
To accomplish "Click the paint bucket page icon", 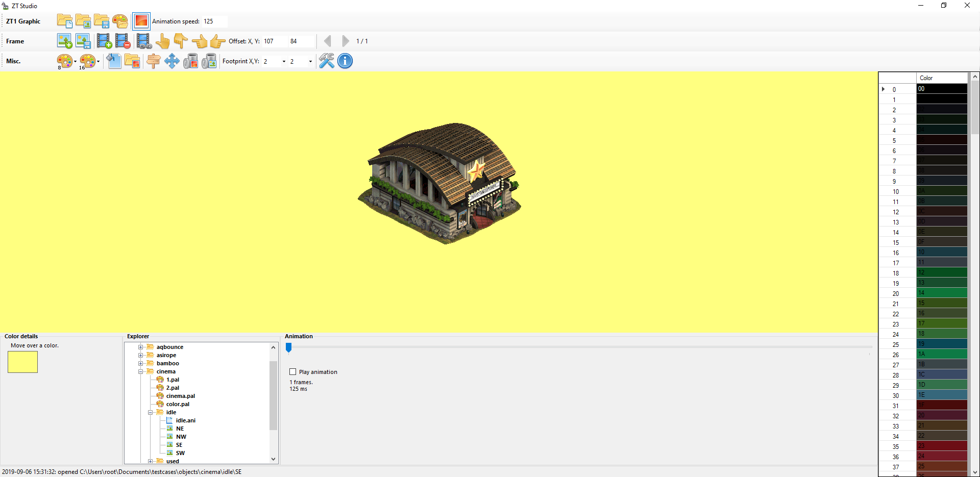I will click(113, 61).
